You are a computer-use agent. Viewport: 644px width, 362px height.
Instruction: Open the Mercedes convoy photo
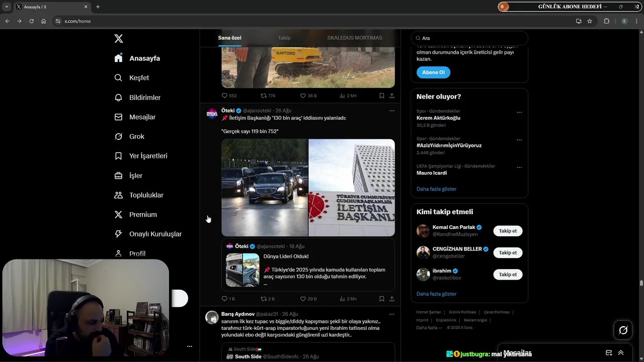[265, 188]
